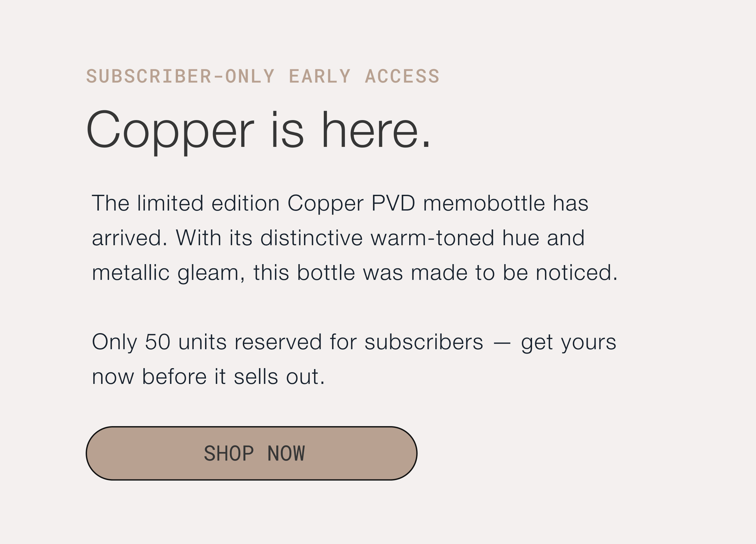Screen dimensions: 756x544
Task: Click the SHOP NOW button
Action: tap(252, 453)
